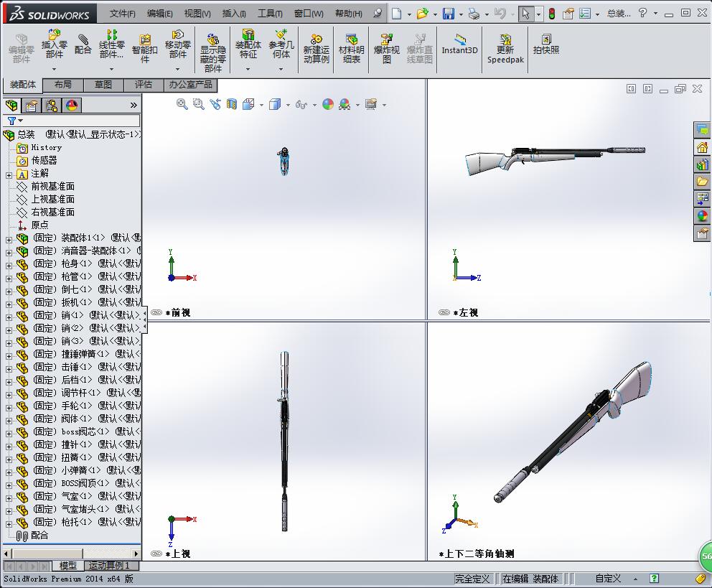Open the 插入(I) menu
Viewport: 712px width, 588px height.
click(x=234, y=14)
